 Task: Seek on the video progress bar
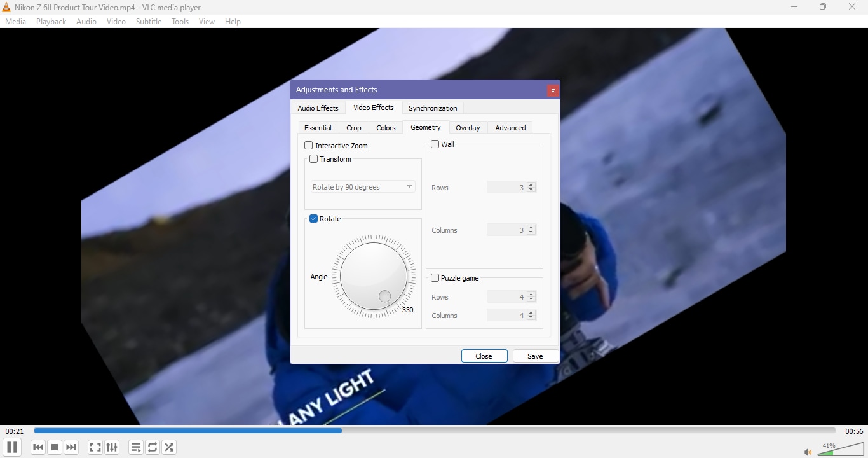point(435,431)
